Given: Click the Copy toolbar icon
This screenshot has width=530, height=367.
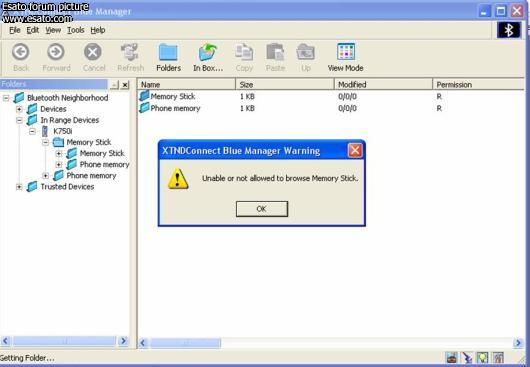Looking at the screenshot, I should (x=244, y=52).
